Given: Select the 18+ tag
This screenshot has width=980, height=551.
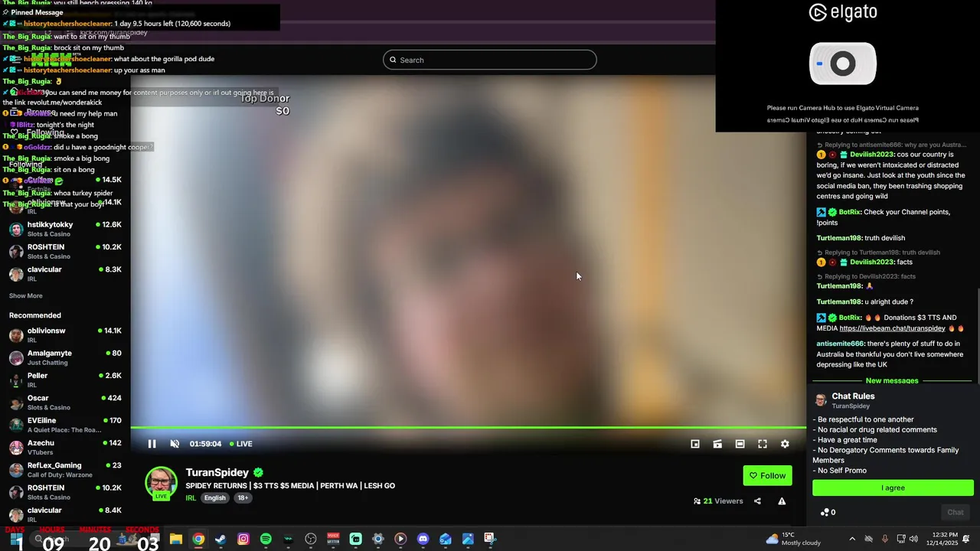Looking at the screenshot, I should [x=243, y=497].
